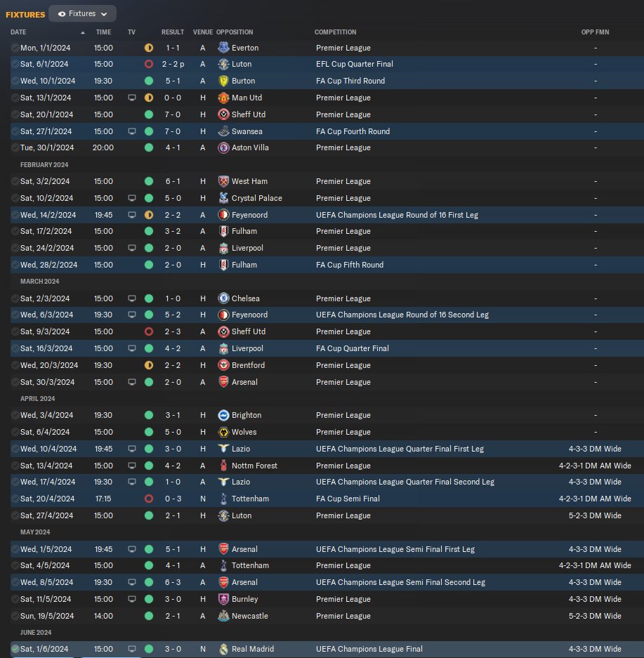Click the Nottm Forest club badge
The image size is (644, 658).
pyautogui.click(x=223, y=466)
